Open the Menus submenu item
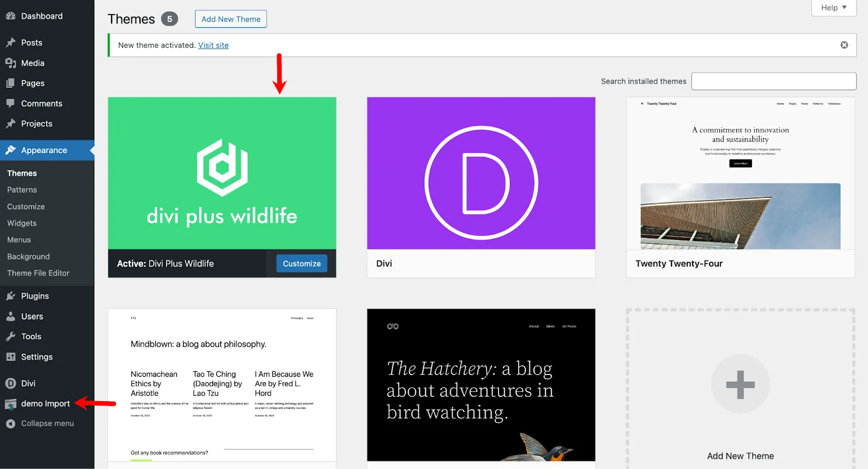The width and height of the screenshot is (868, 469). [x=19, y=240]
